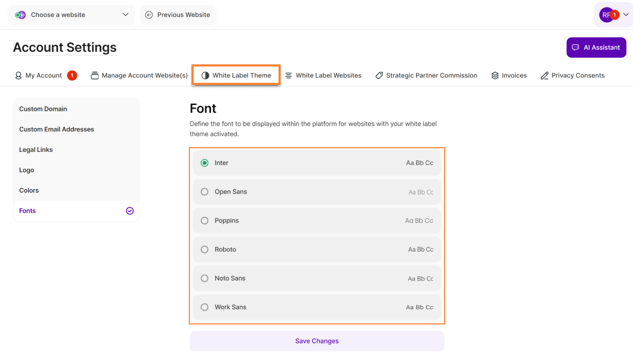
Task: Click the Manage Account Website(s) stack icon
Action: coord(95,75)
